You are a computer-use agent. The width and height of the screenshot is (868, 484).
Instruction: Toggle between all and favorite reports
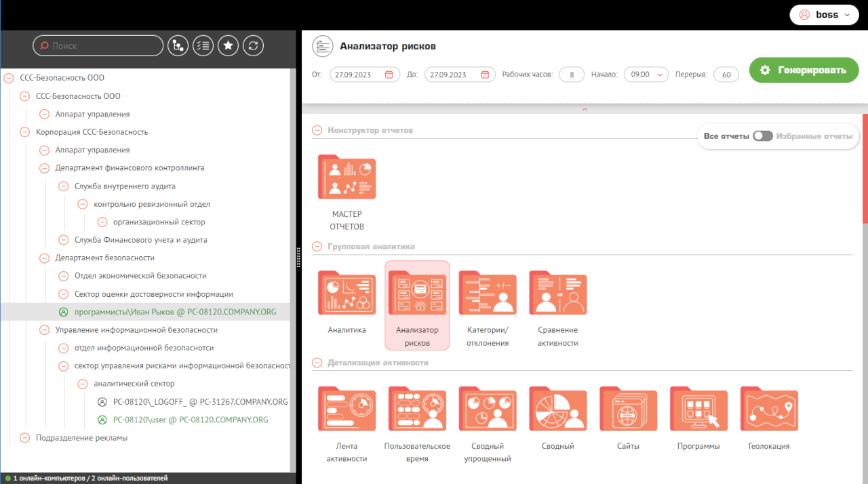click(763, 136)
